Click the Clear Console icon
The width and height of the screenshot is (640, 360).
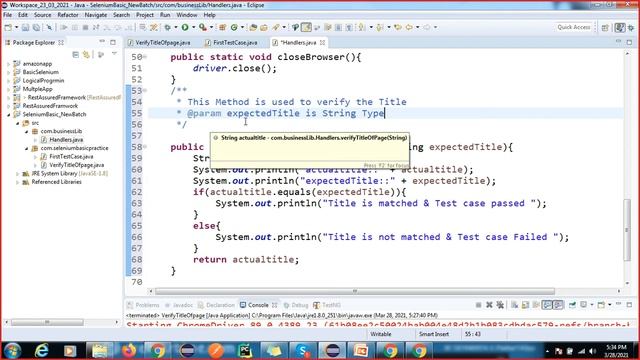tap(514, 305)
